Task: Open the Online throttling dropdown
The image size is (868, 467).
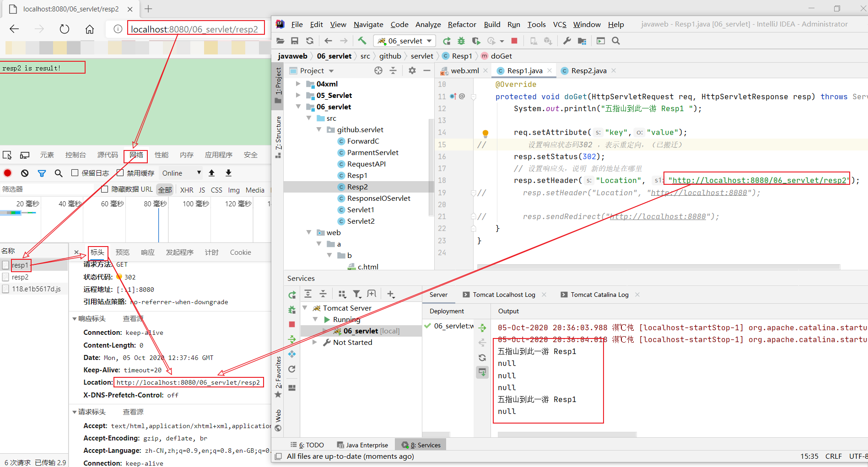Action: 181,173
